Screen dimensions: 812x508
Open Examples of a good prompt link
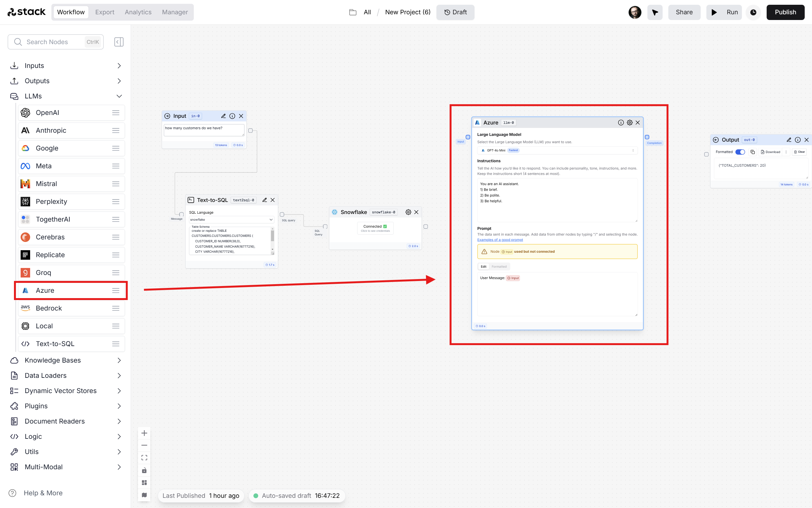(x=500, y=239)
